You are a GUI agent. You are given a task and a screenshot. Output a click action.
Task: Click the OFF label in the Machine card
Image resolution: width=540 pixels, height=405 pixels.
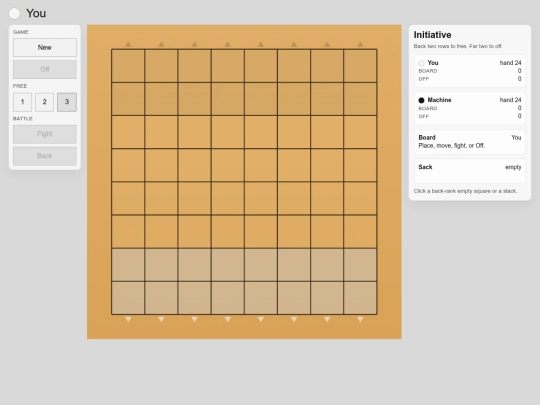click(x=424, y=116)
